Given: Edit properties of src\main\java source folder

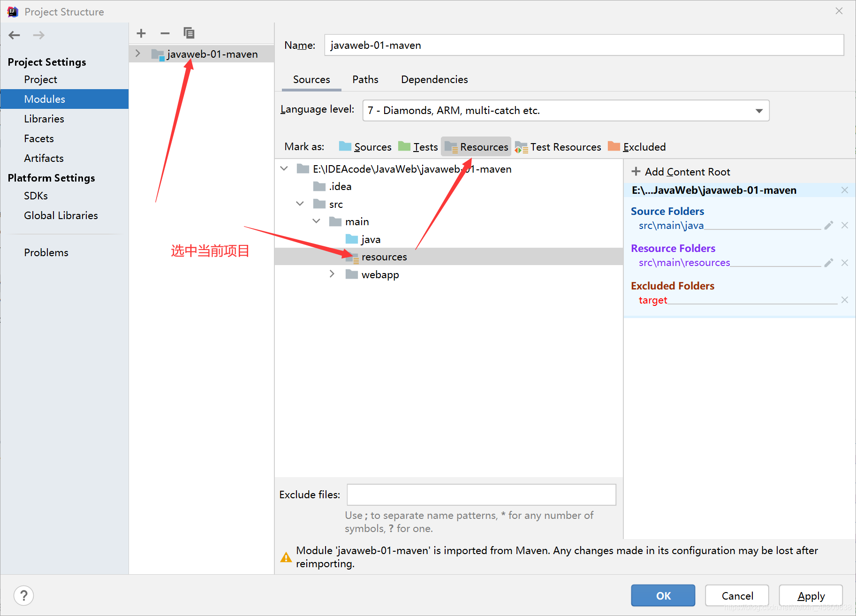Looking at the screenshot, I should pos(828,226).
